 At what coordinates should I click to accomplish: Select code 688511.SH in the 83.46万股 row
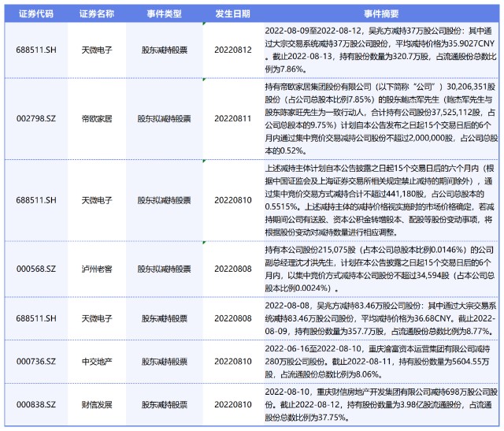pyautogui.click(x=36, y=318)
